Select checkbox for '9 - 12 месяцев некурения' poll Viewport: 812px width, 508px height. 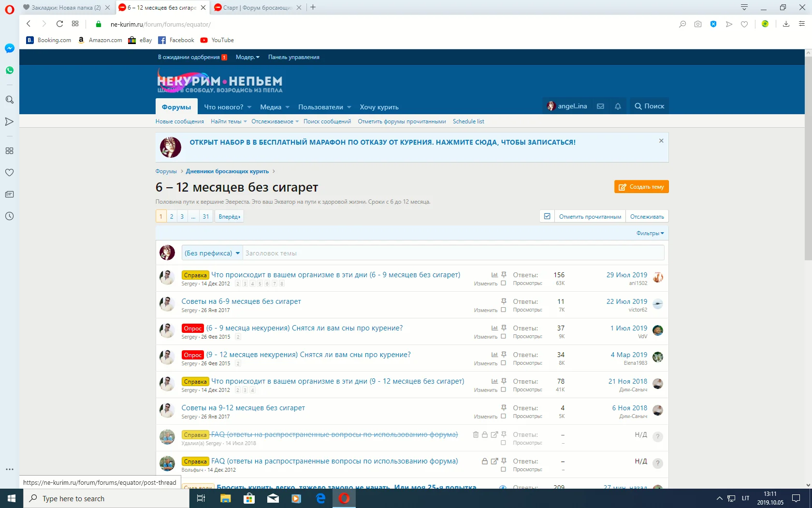(x=503, y=363)
